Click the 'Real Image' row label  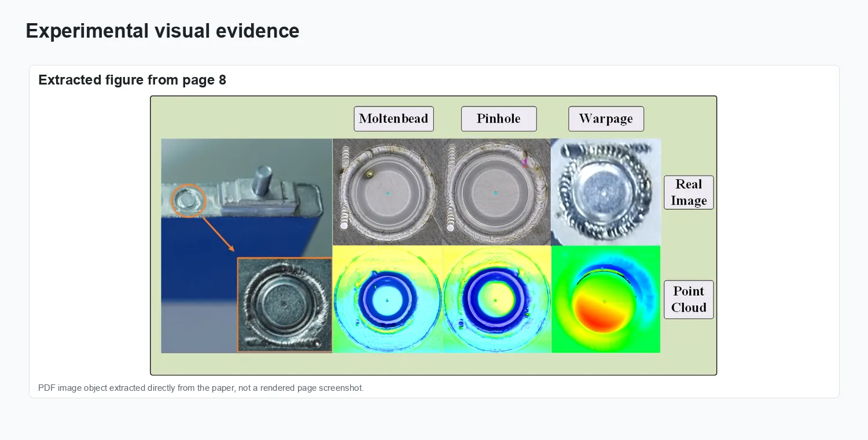[689, 192]
